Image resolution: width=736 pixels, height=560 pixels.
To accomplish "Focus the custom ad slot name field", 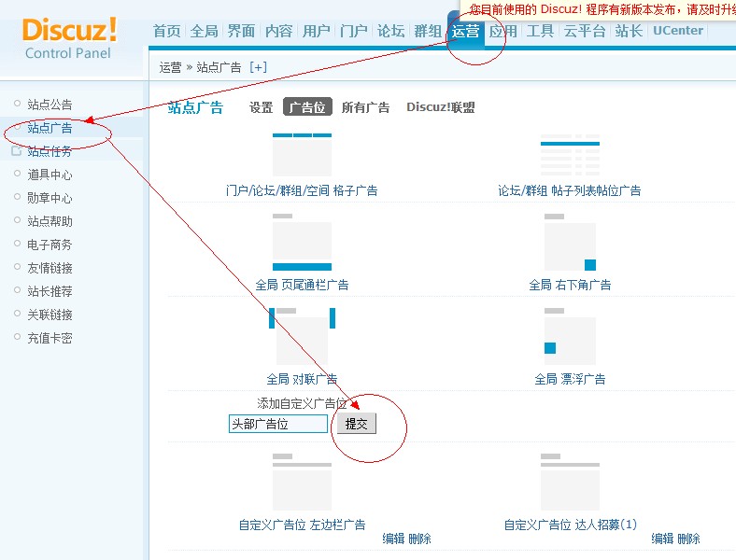I will coord(278,424).
